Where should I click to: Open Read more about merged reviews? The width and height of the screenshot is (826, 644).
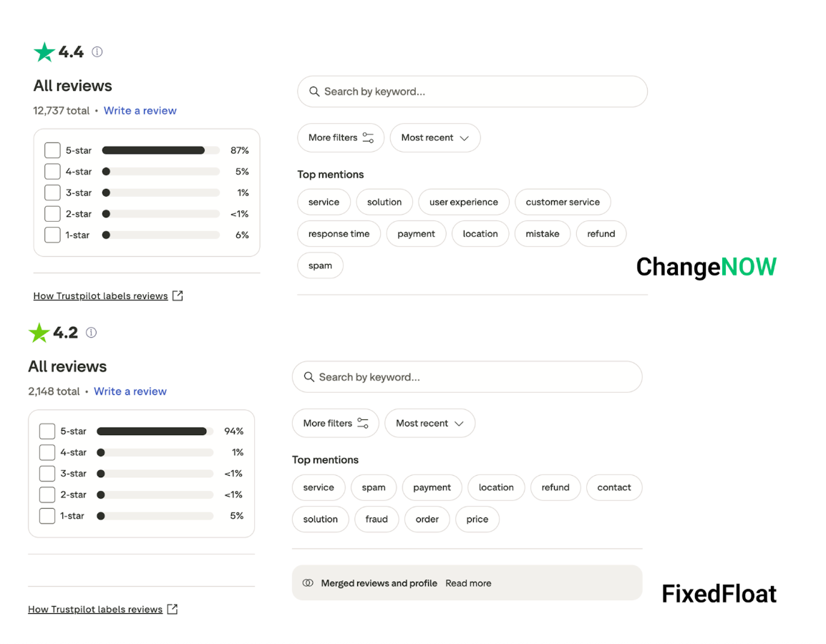pyautogui.click(x=468, y=583)
